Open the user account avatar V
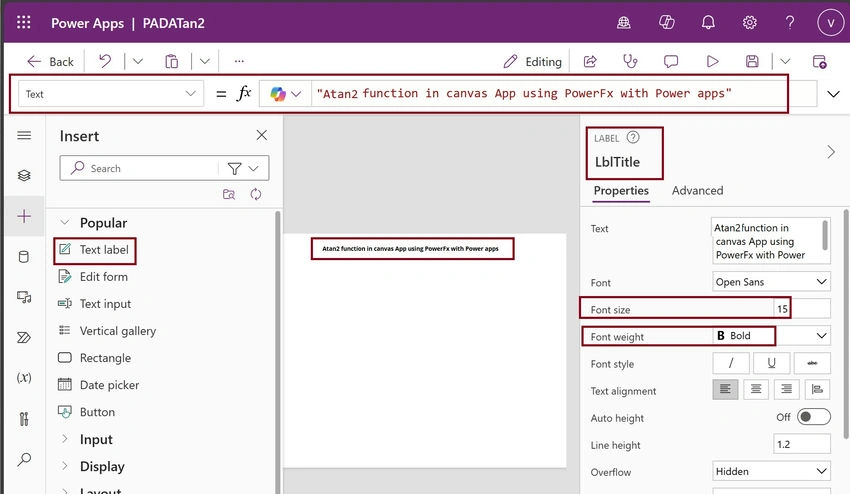850x494 pixels. pos(830,23)
